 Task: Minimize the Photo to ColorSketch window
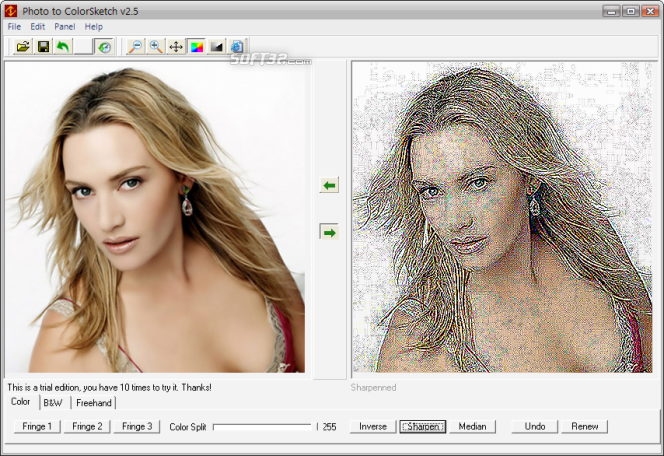point(611,11)
